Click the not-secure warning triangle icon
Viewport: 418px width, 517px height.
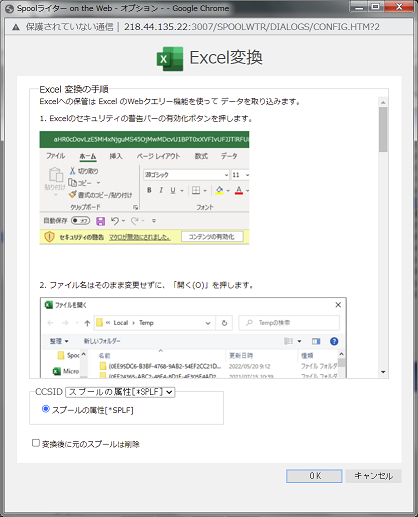(x=16, y=27)
